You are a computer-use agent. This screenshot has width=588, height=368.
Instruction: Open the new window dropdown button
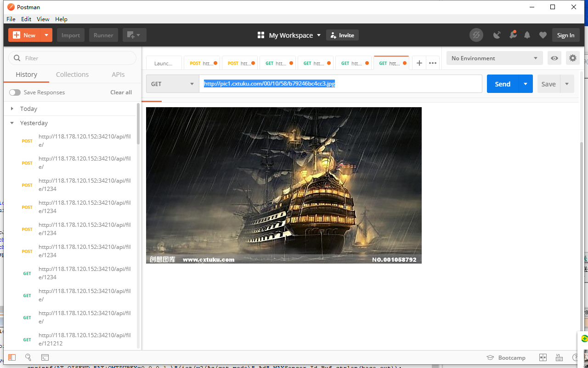pyautogui.click(x=135, y=35)
